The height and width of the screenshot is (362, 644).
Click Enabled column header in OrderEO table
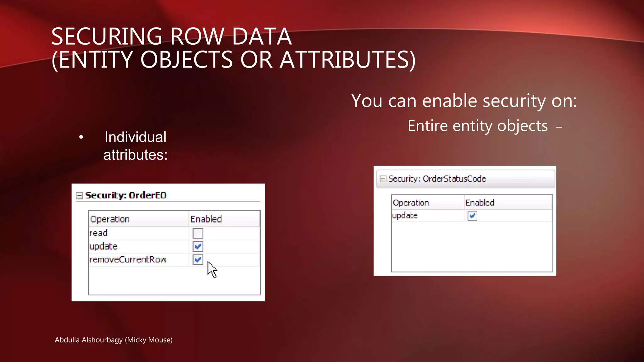224,219
